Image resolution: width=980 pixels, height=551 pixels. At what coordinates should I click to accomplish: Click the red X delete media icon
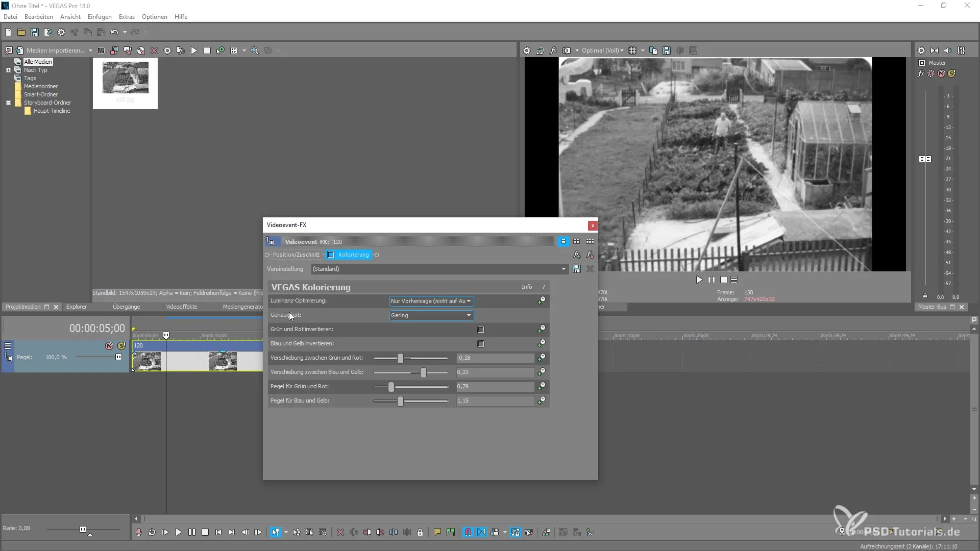(x=154, y=51)
